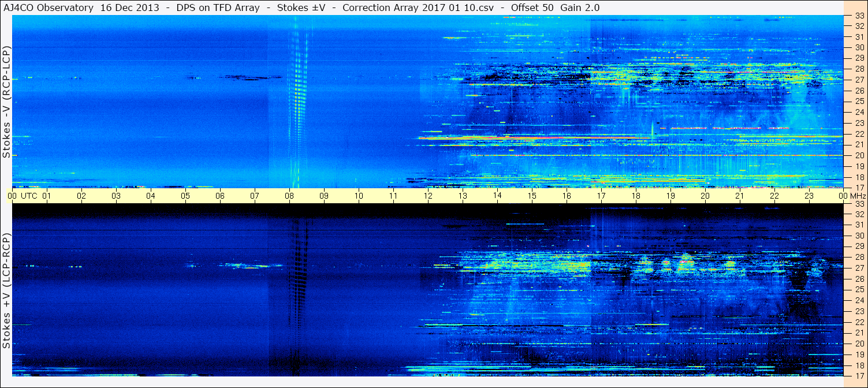Click 26 MHz tick in Stokes +V panel
The image size is (868, 388).
pyautogui.click(x=859, y=278)
